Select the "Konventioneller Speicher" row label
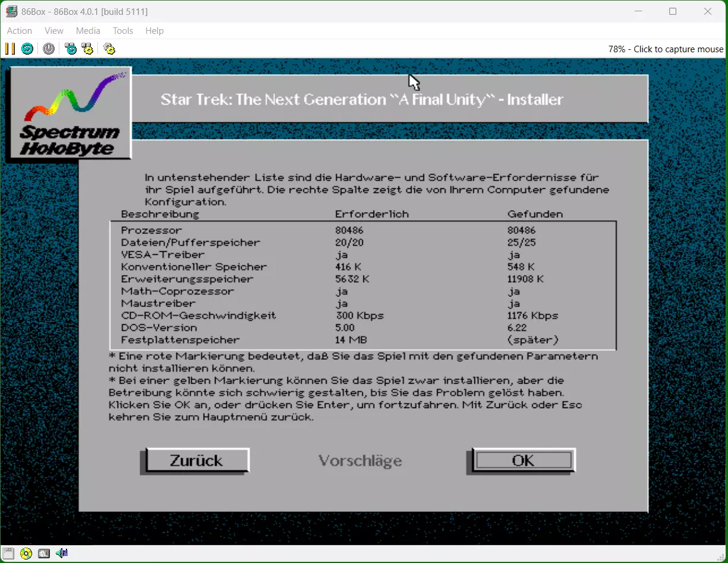The width and height of the screenshot is (728, 563). [x=194, y=267]
